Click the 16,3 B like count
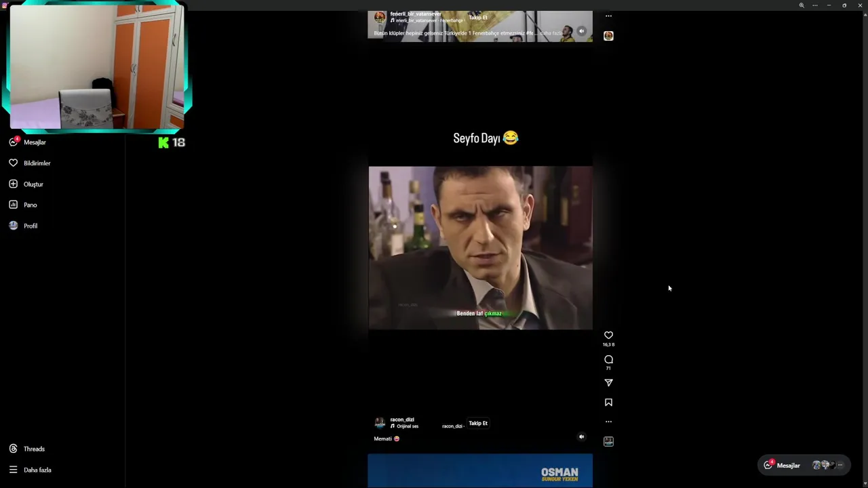The image size is (868, 488). click(x=608, y=344)
